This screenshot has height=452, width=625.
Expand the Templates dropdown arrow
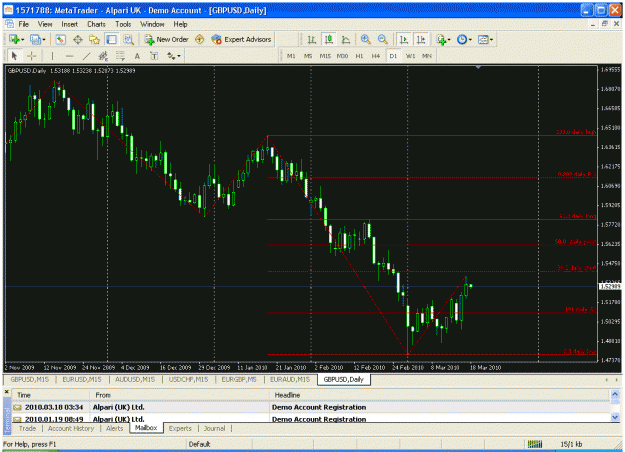[x=492, y=40]
